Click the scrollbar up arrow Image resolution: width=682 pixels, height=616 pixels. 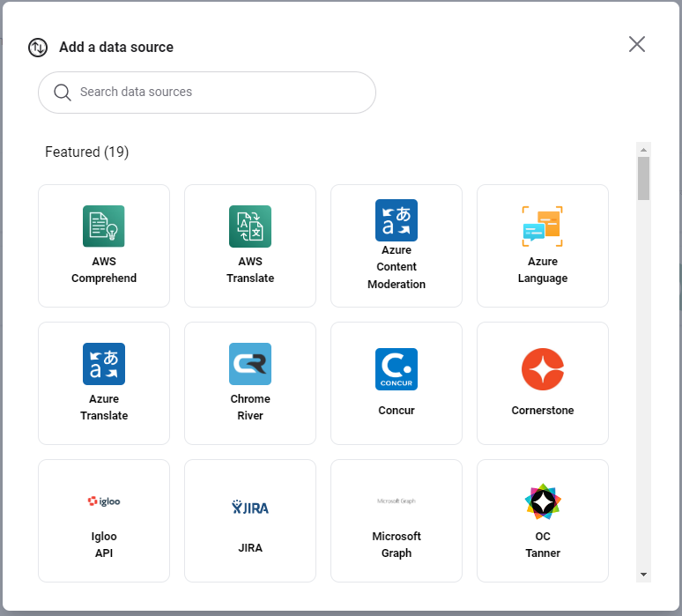(643, 149)
